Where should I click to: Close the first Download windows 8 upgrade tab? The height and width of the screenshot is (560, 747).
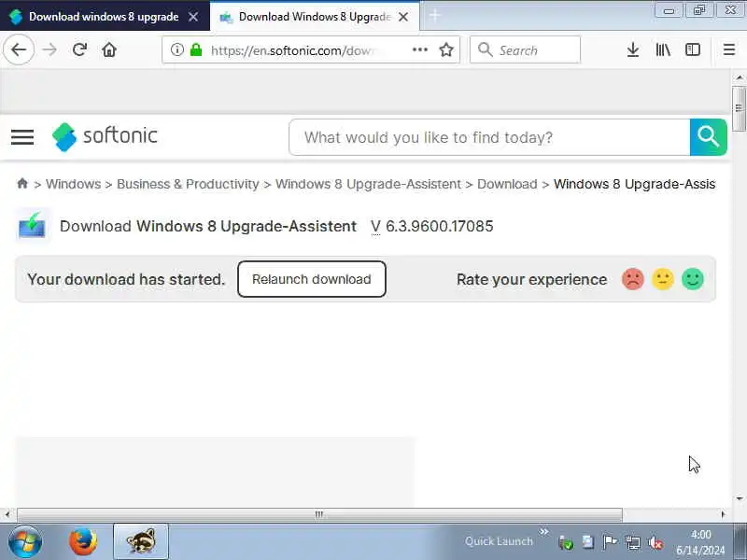tap(193, 17)
